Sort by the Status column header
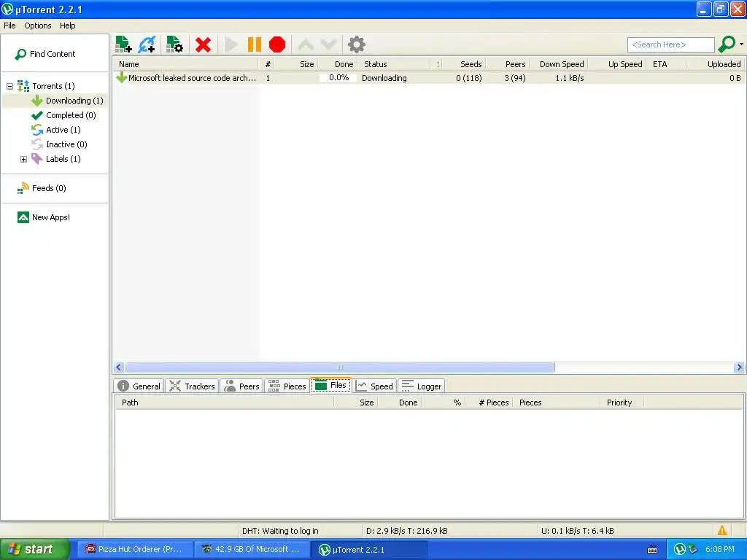747x560 pixels. [x=394, y=64]
